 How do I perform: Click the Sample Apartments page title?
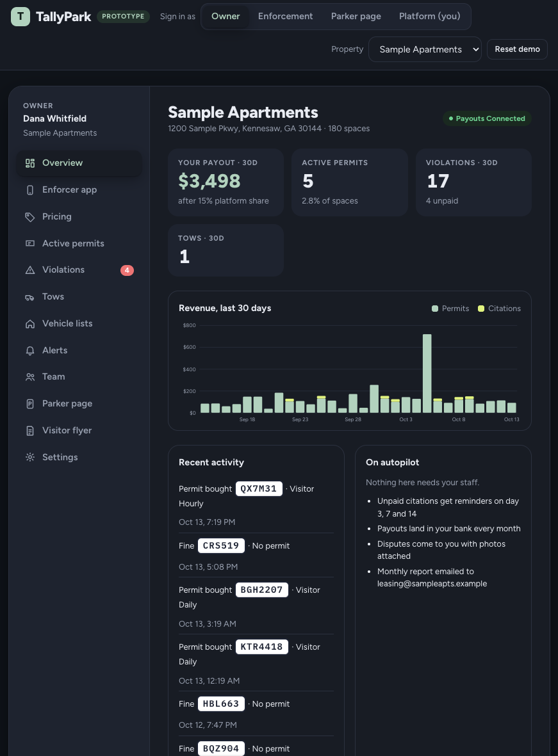pos(243,112)
